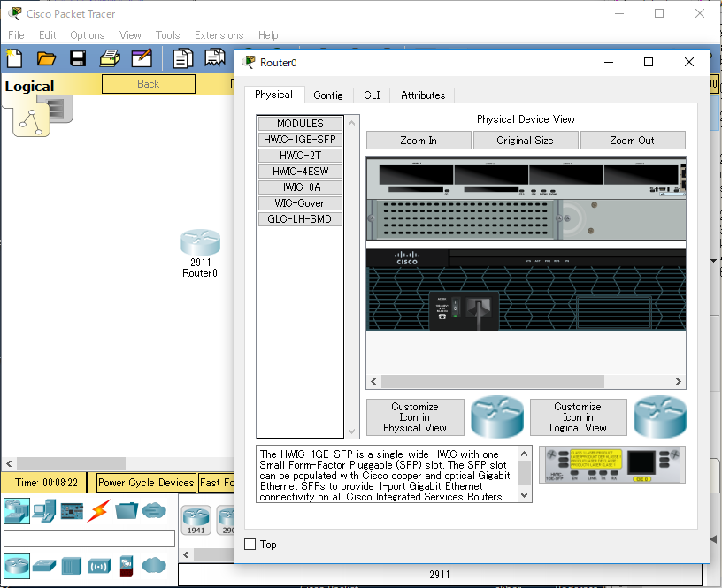Click the Paste toolbar icon
The image size is (722, 588).
point(215,58)
